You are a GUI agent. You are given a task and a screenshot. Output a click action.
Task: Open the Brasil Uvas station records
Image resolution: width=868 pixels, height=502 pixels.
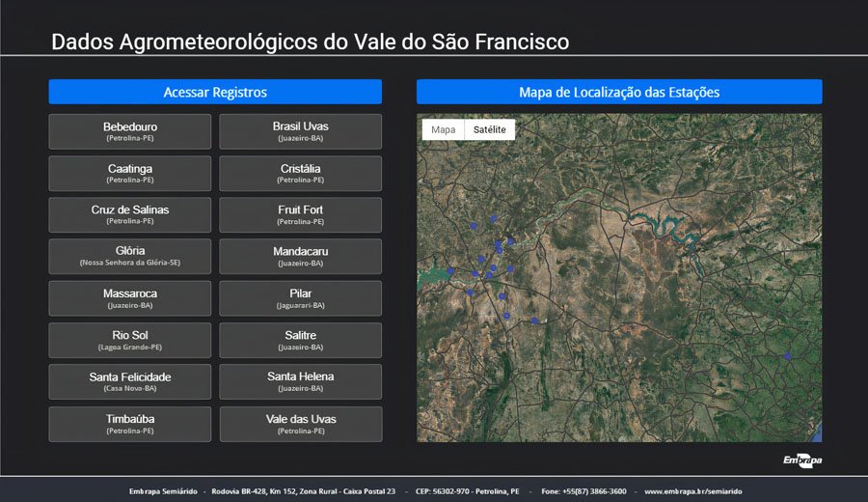pos(300,131)
